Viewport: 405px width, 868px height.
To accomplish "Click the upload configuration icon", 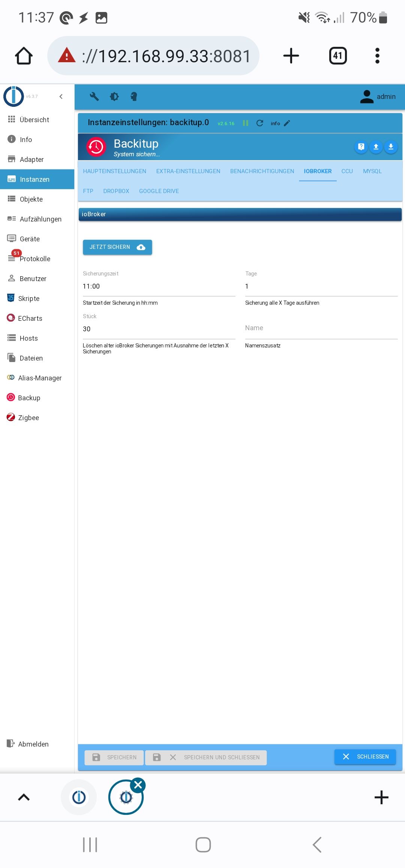I will [x=376, y=147].
